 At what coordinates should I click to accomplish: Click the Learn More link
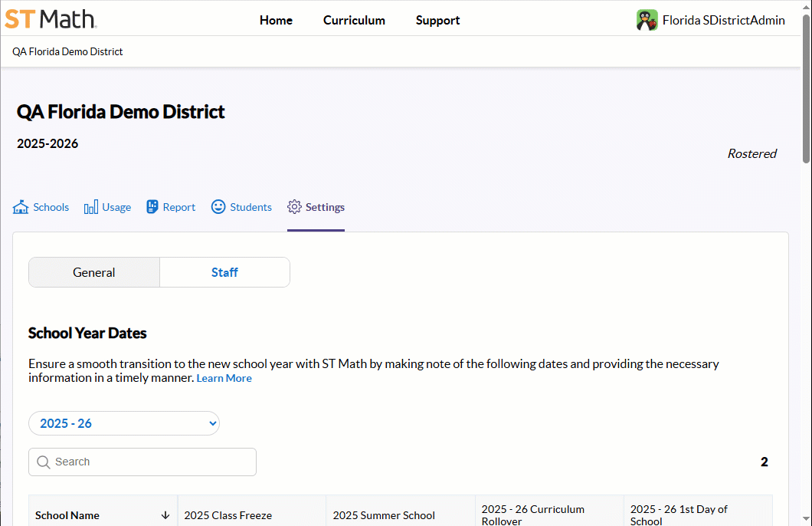pyautogui.click(x=224, y=377)
